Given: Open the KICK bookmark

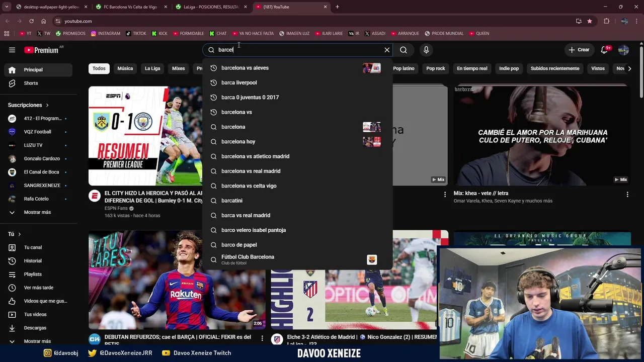Looking at the screenshot, I should 159,34.
